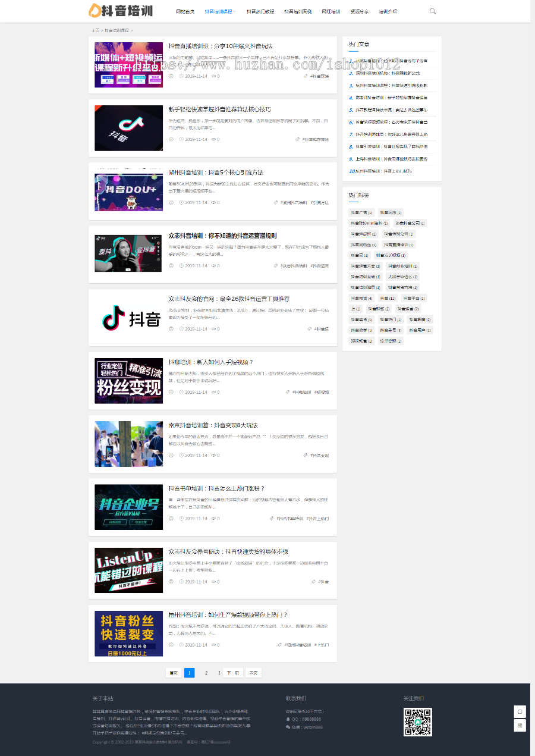Viewport: 535px width, 756px height.
Task: Click the 抖音 (12) hot tag
Action: pos(388,298)
